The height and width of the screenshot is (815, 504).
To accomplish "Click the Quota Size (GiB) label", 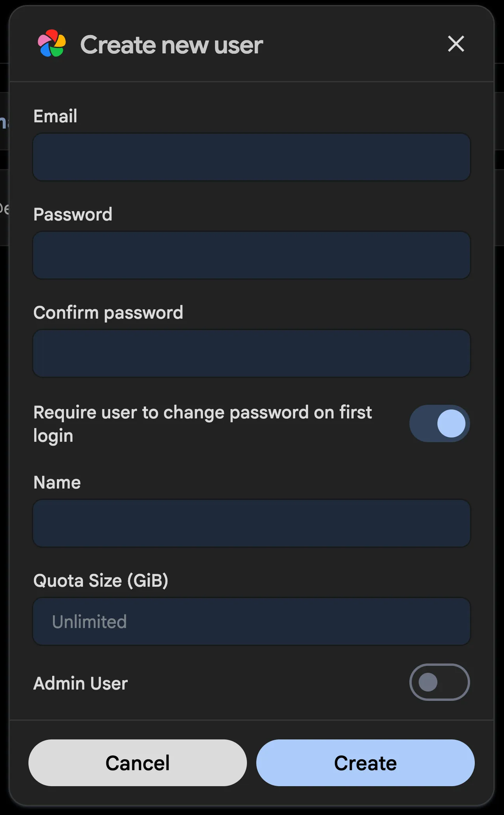I will 101,580.
